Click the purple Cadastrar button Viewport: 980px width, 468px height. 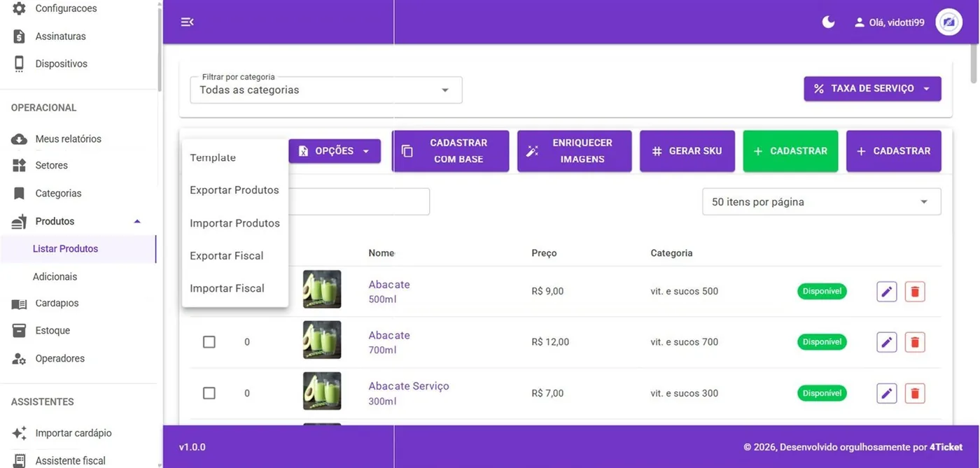pos(894,151)
